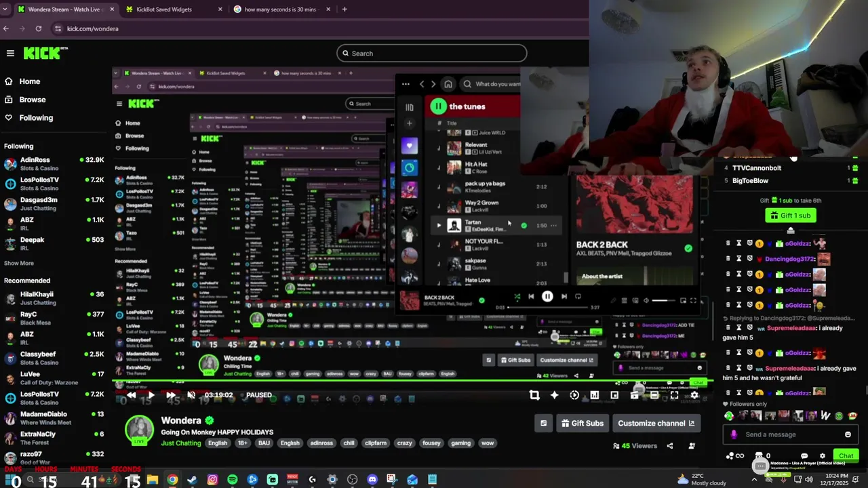Open AdinRoss channel in Following list
Viewport: 868px width, 488px height.
(x=54, y=164)
